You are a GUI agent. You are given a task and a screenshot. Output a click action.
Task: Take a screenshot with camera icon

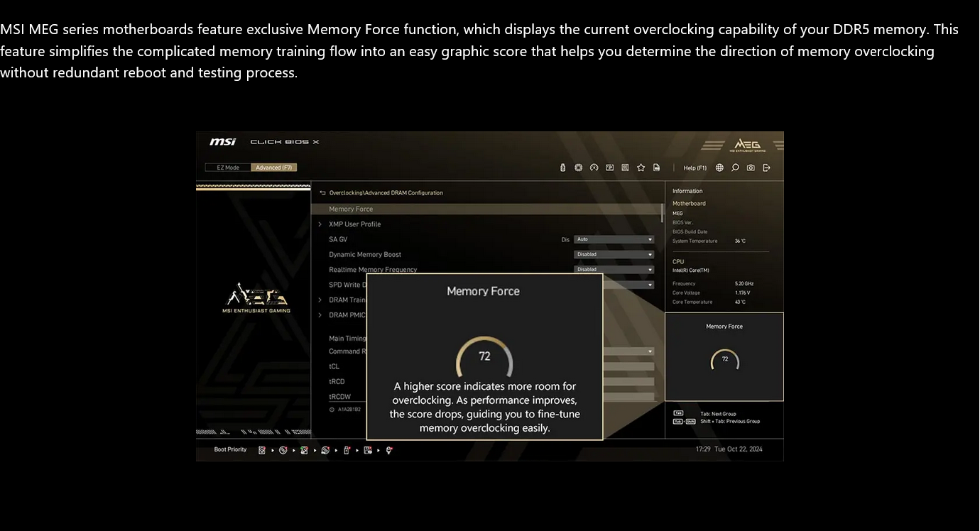point(751,168)
